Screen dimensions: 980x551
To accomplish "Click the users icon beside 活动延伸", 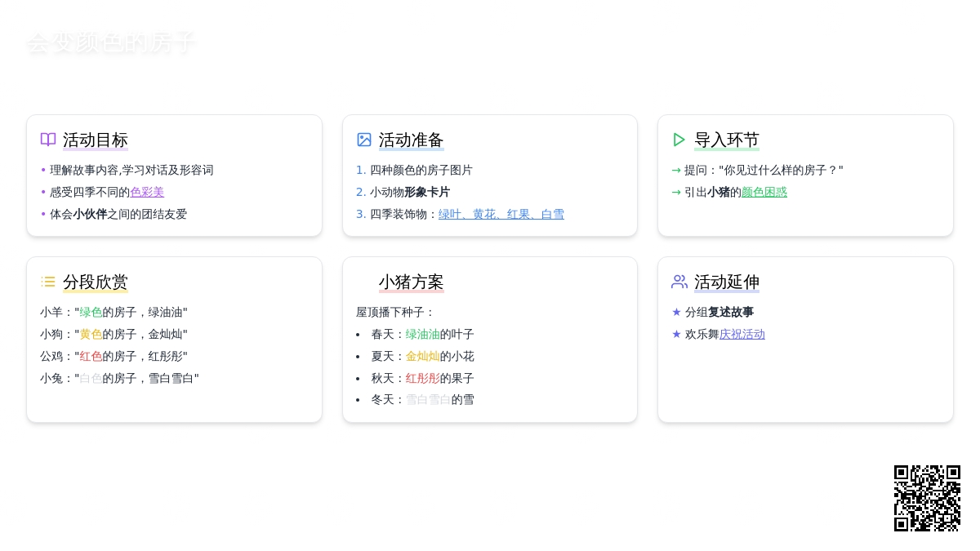I will tap(679, 282).
